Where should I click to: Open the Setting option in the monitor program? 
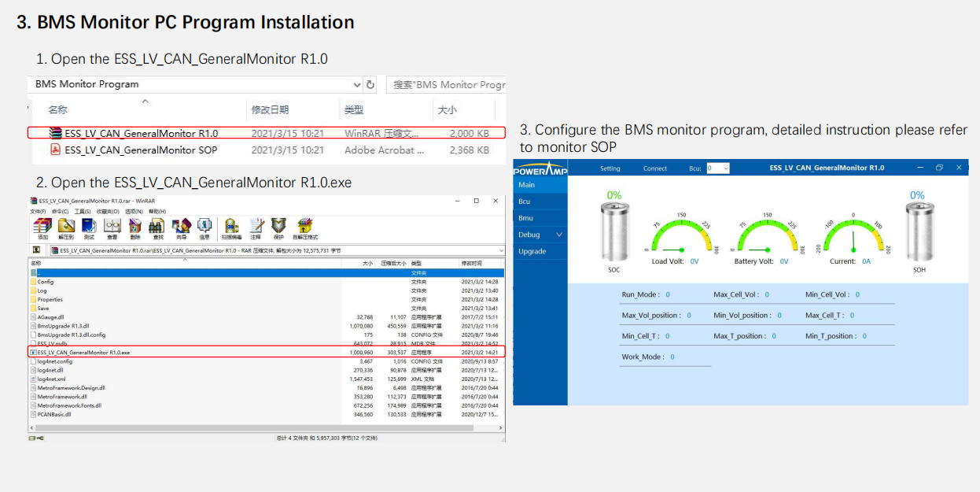(x=611, y=168)
